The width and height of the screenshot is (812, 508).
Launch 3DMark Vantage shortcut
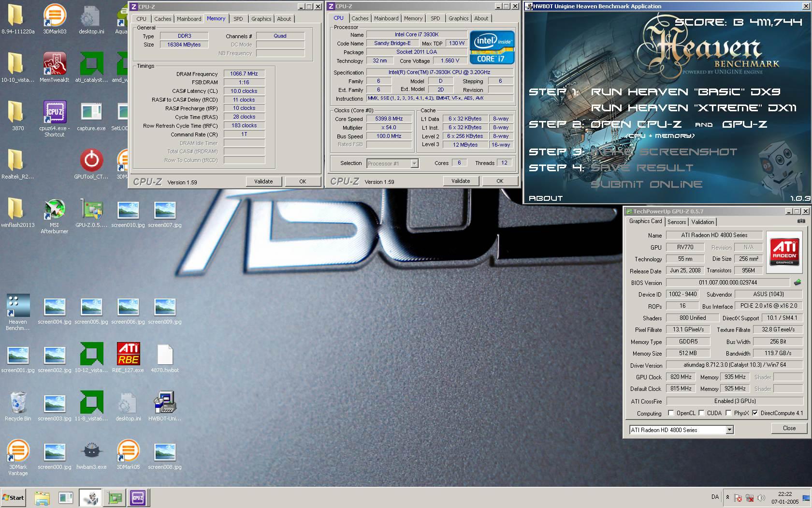[x=18, y=457]
